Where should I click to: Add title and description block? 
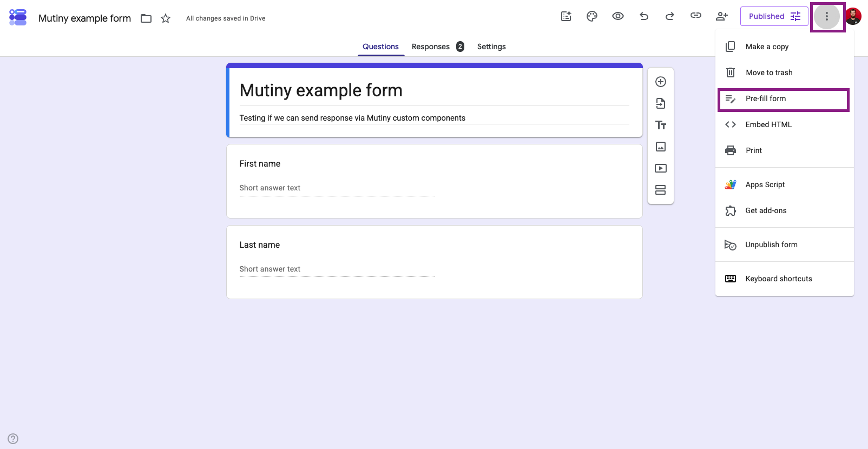(x=661, y=125)
